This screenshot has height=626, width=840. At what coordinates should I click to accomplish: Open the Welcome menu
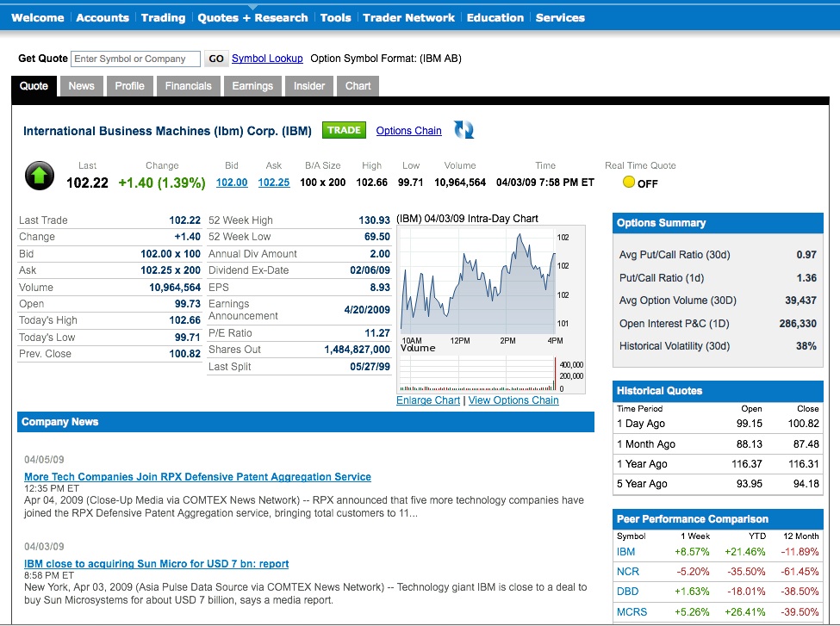38,18
